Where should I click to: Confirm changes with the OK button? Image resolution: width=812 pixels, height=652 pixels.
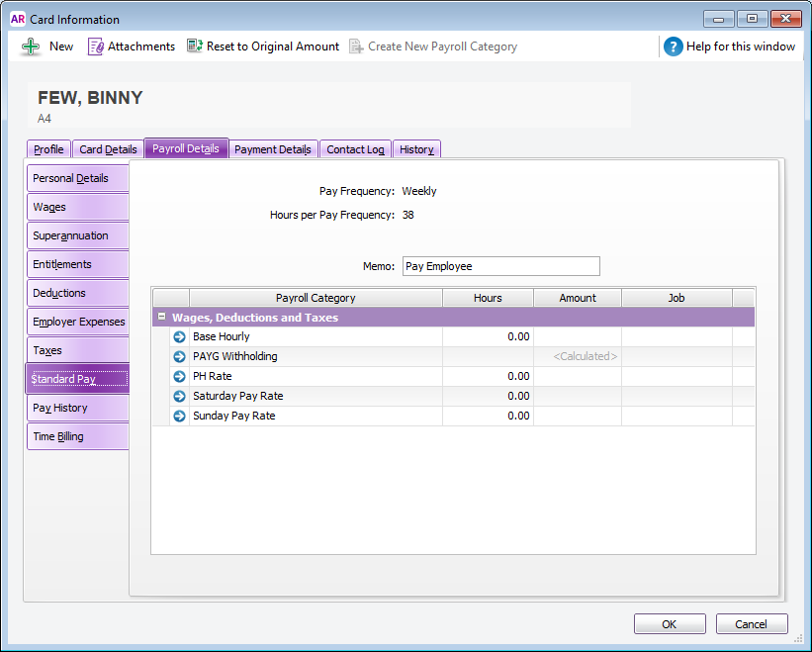[670, 623]
